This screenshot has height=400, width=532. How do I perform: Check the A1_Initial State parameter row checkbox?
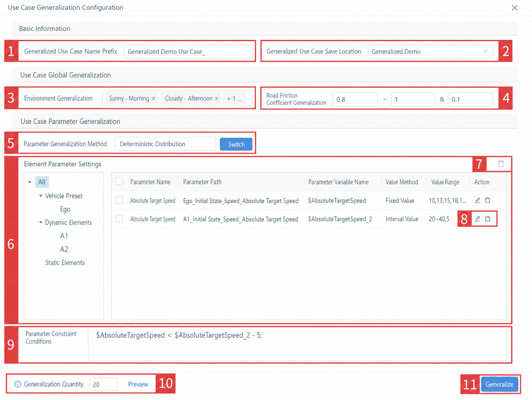(x=119, y=219)
